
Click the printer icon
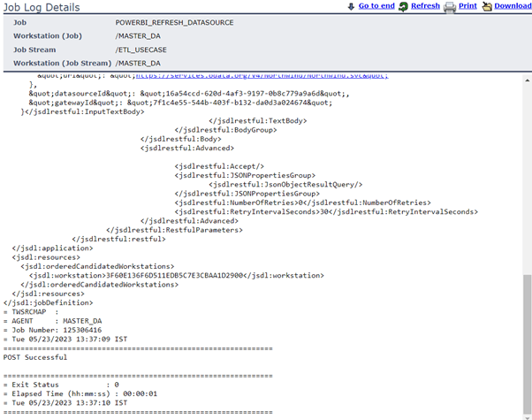450,6
